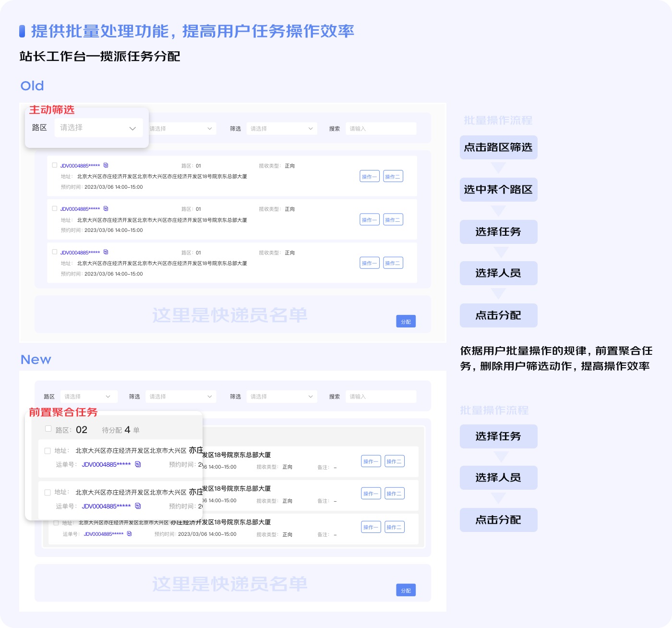672x628 pixels.
Task: Click 操作一 on the bottom Old task card
Action: click(370, 263)
